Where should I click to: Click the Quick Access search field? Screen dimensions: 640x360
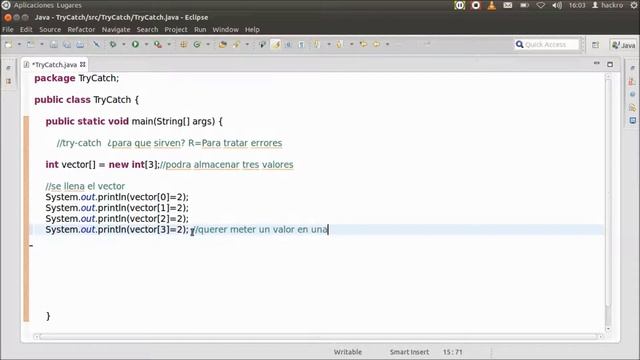click(546, 44)
